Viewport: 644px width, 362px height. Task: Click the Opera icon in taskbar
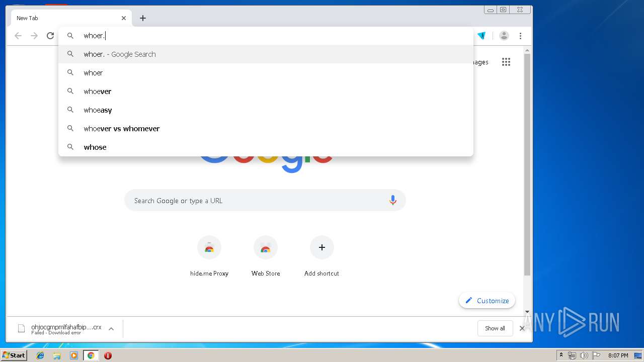click(x=108, y=355)
